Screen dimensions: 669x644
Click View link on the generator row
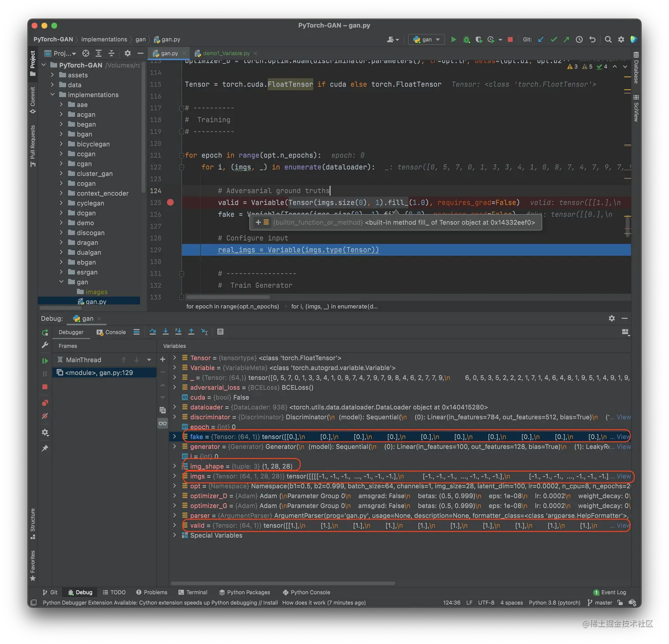click(624, 447)
